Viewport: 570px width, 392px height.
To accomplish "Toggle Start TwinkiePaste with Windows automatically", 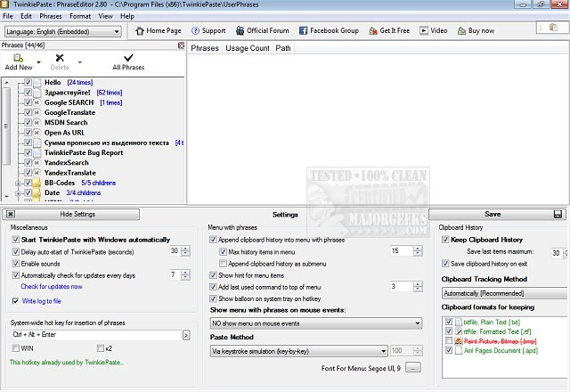I will tap(16, 240).
